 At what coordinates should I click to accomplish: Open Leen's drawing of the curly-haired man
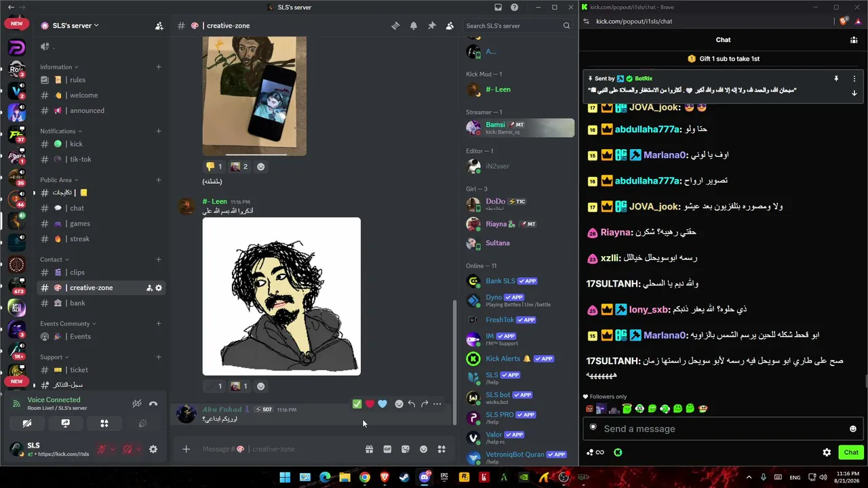coord(281,296)
